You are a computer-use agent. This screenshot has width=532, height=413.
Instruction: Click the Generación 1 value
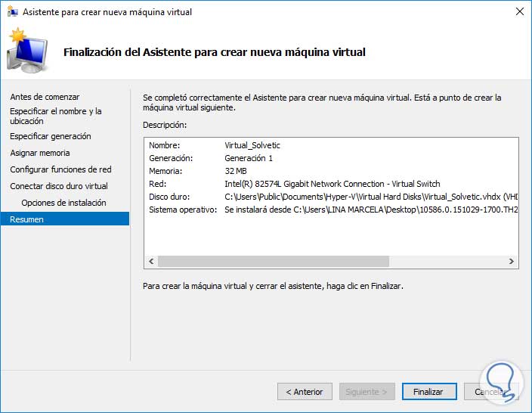click(249, 158)
